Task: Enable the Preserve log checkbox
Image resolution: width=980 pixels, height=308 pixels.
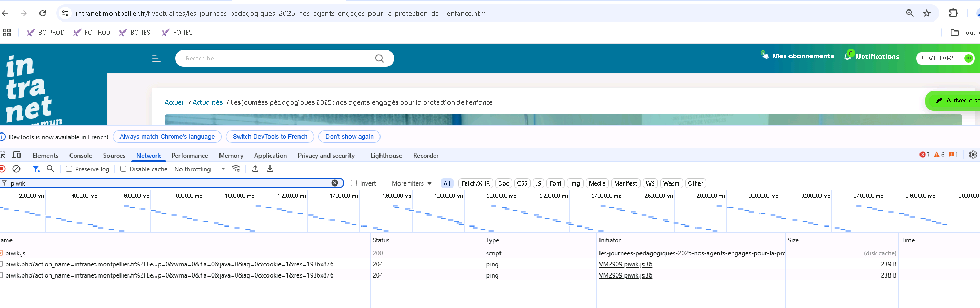Action: [69, 169]
